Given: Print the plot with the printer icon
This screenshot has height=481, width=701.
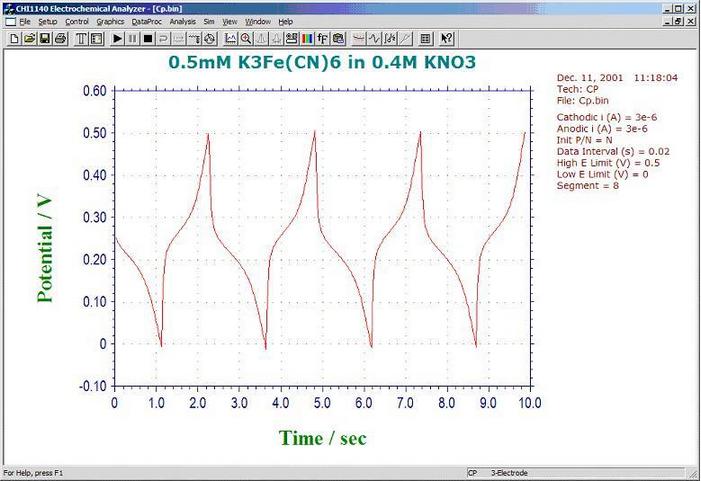Looking at the screenshot, I should click(x=60, y=39).
